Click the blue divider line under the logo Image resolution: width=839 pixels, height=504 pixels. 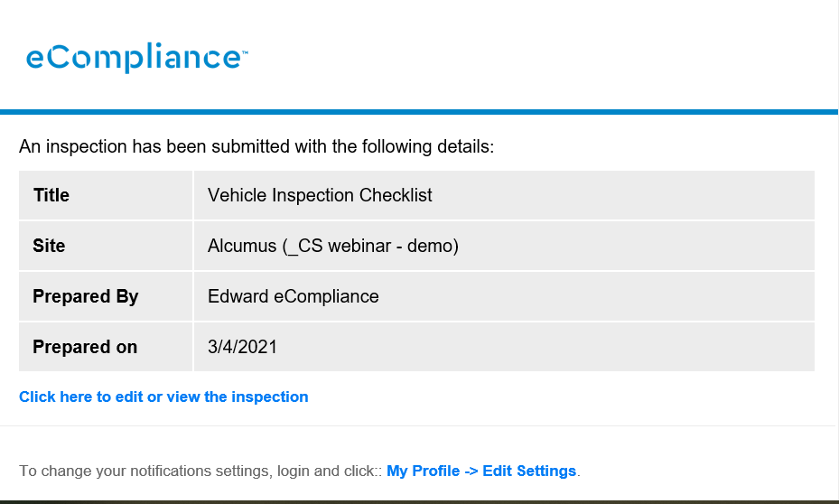419,112
